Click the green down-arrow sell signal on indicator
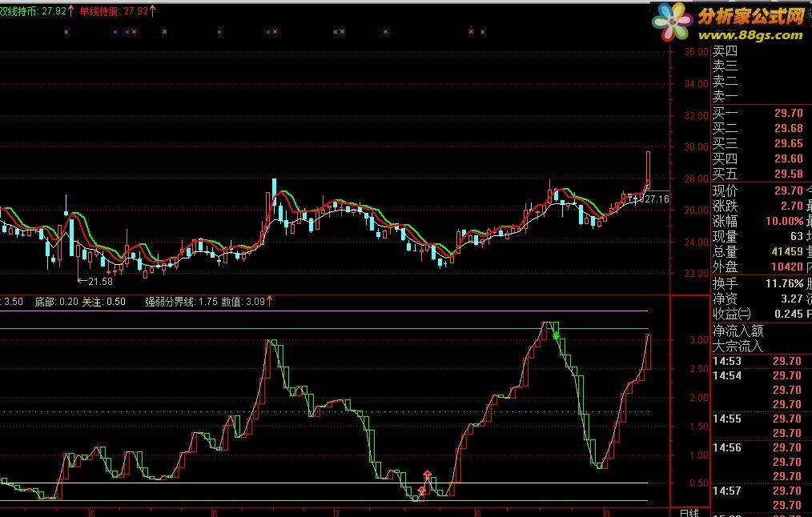Image resolution: width=812 pixels, height=517 pixels. click(x=557, y=335)
